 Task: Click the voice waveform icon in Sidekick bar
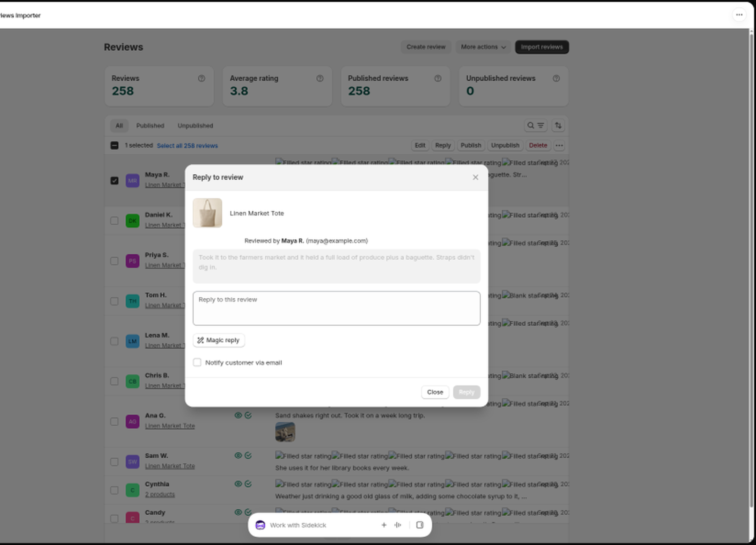tap(398, 525)
